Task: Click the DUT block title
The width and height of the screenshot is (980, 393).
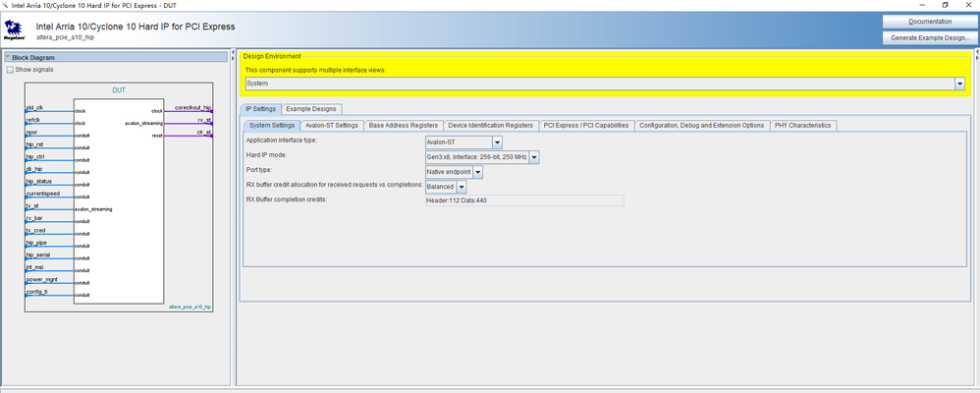Action: click(119, 90)
